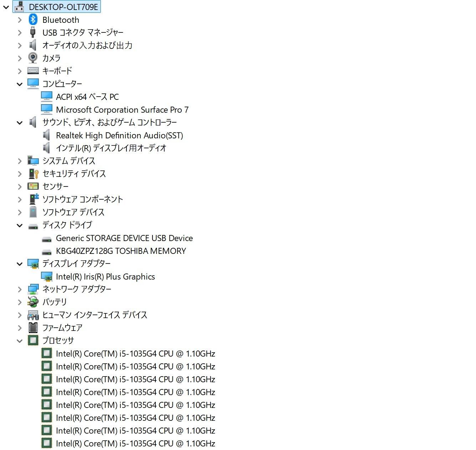Image resolution: width=476 pixels, height=450 pixels.
Task: Click the DESKTOP-OLT709E computer icon
Action: coord(19,6)
